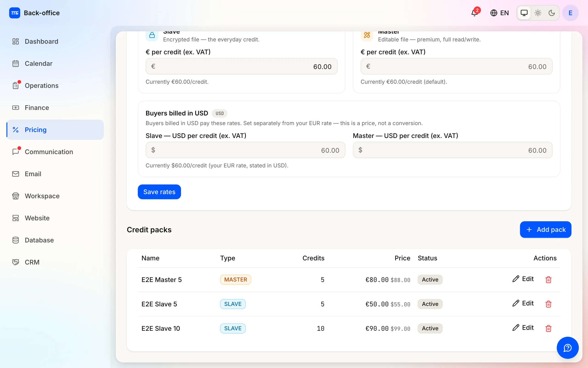Edit the Master euro per credit field
The width and height of the screenshot is (588, 368).
[456, 66]
